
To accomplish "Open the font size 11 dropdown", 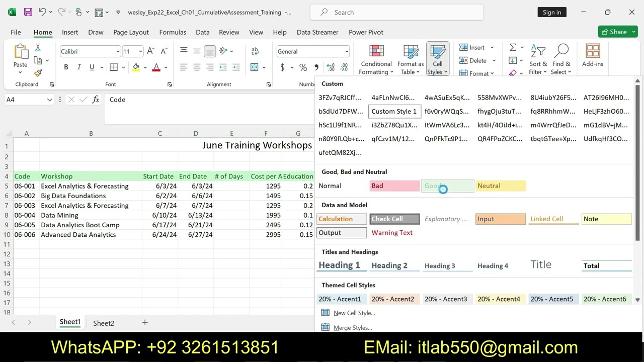I will click(x=140, y=51).
